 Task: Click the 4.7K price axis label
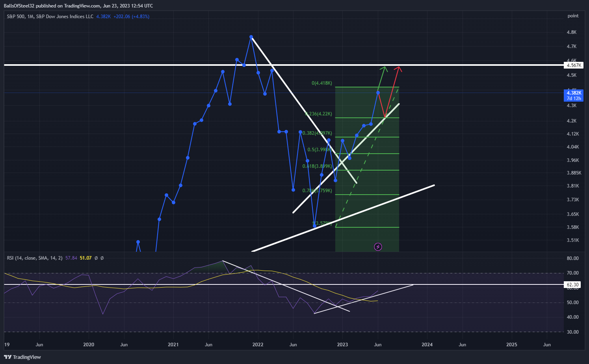coord(572,46)
